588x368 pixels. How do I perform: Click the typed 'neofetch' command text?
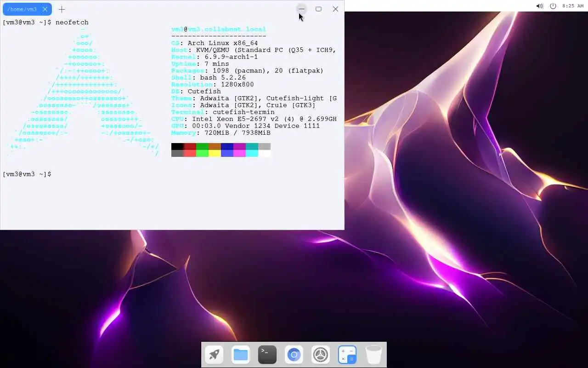tap(72, 23)
